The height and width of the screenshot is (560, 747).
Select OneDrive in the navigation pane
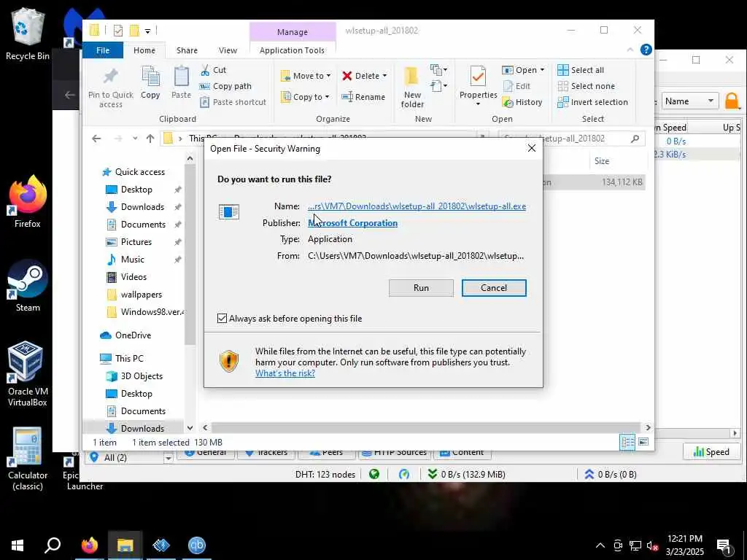coord(133,335)
